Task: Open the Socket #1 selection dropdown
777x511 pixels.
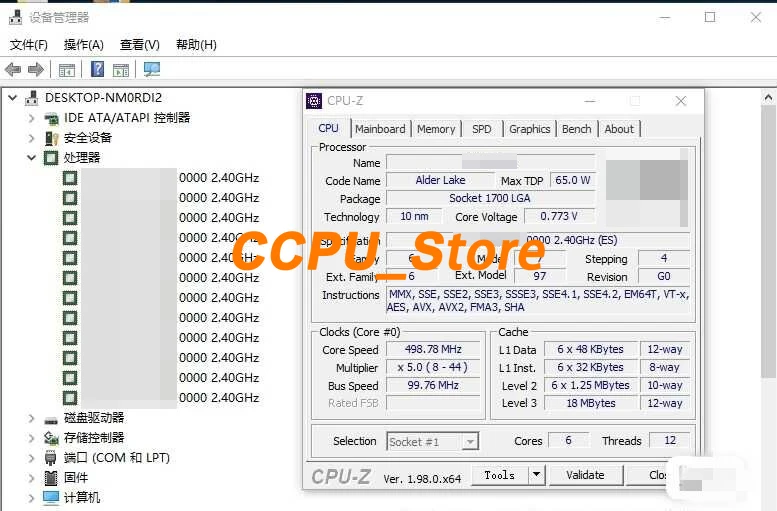Action: (x=433, y=441)
